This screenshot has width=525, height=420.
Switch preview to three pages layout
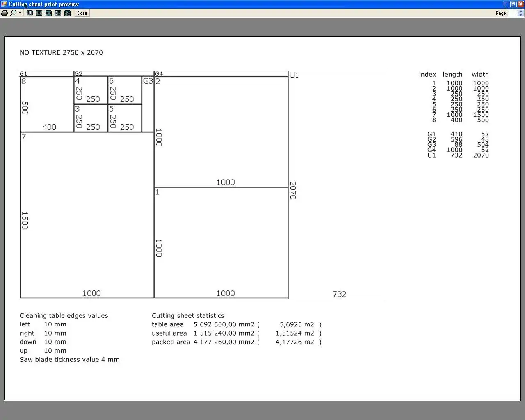[x=48, y=13]
